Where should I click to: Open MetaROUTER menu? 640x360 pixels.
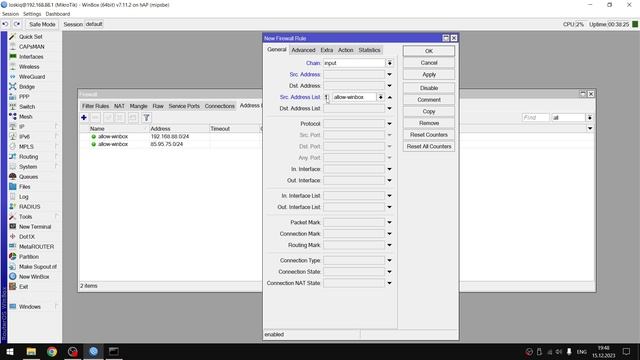coord(36,247)
